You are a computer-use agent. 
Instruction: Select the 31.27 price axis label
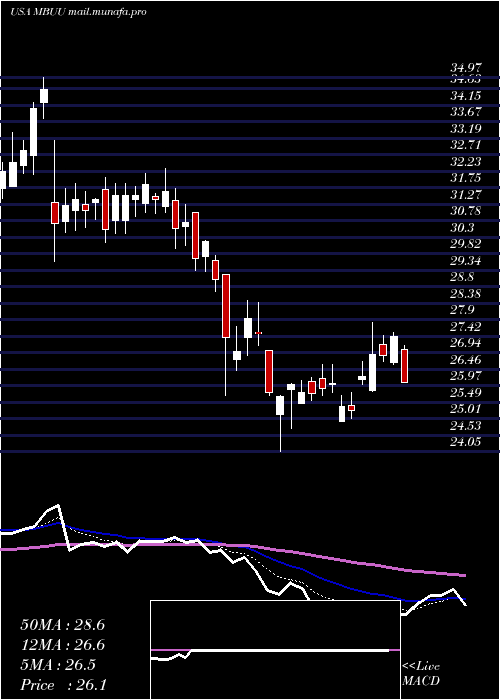pyautogui.click(x=466, y=195)
